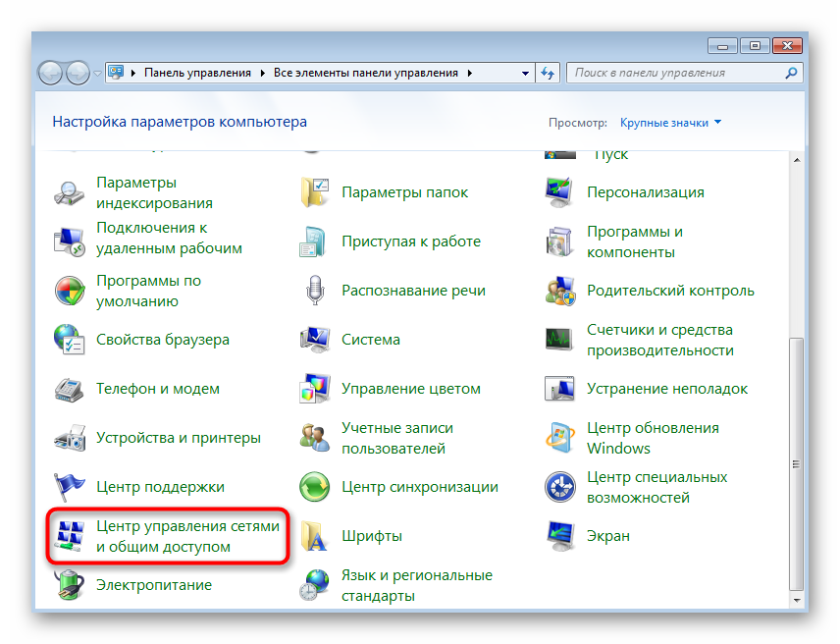840x644 pixels.
Task: Open recent pages arrow beside navigation buttons
Action: (97, 73)
